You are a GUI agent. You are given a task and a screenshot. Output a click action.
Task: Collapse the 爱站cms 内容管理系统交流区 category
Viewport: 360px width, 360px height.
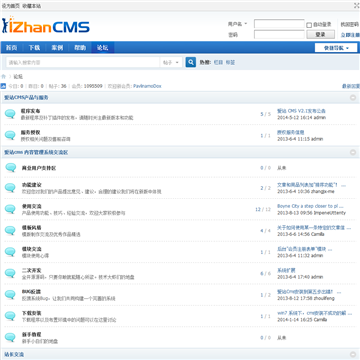[x=353, y=152]
